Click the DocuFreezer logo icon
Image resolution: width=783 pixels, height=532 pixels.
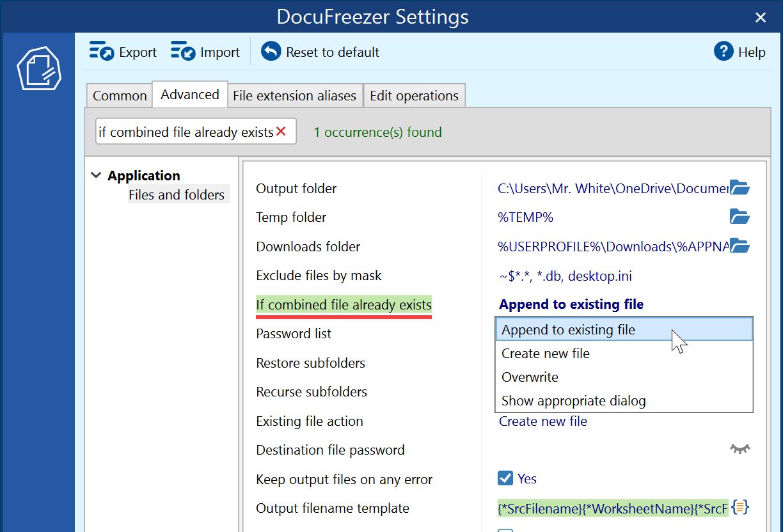click(x=38, y=68)
